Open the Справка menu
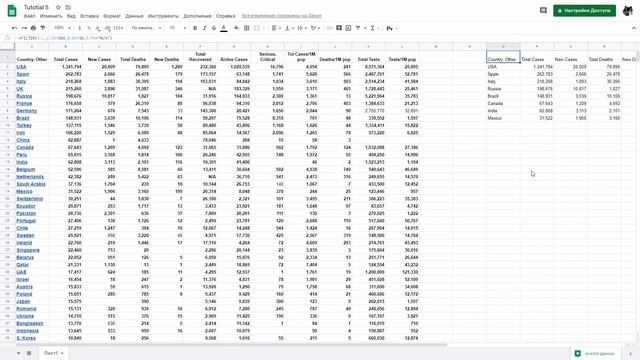The image size is (640, 360). tap(226, 16)
